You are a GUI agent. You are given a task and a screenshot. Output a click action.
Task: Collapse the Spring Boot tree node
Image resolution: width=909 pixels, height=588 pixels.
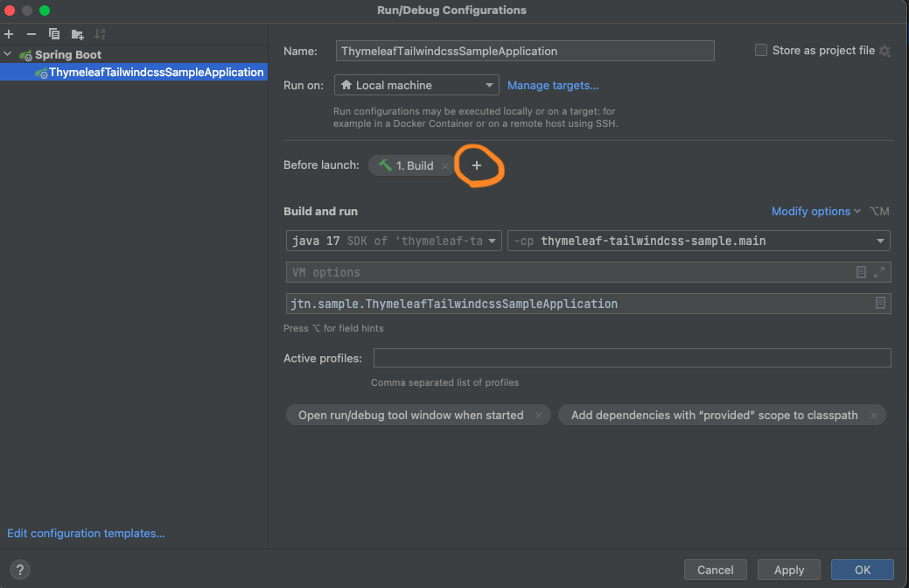coord(9,54)
